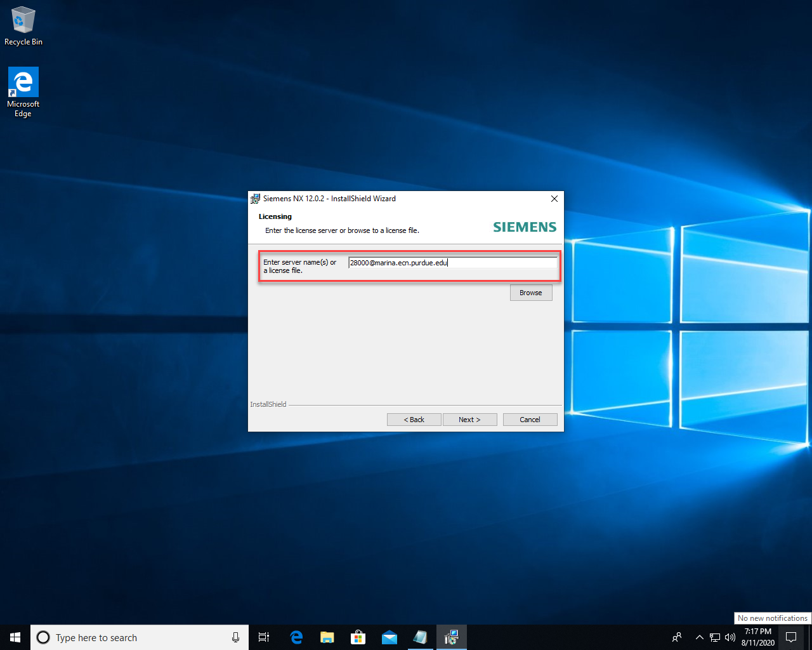Launch Edge from the taskbar
Viewport: 812px width, 650px height.
click(296, 637)
